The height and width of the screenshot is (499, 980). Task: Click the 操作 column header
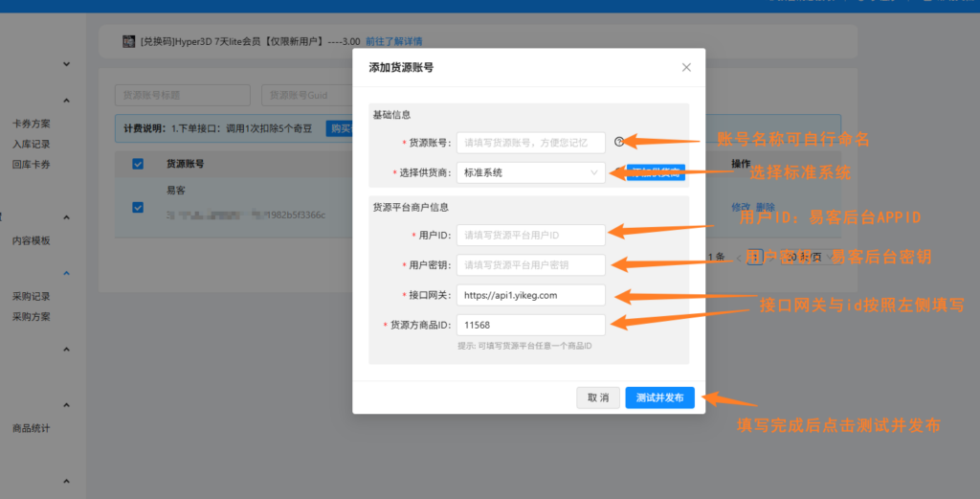point(741,164)
